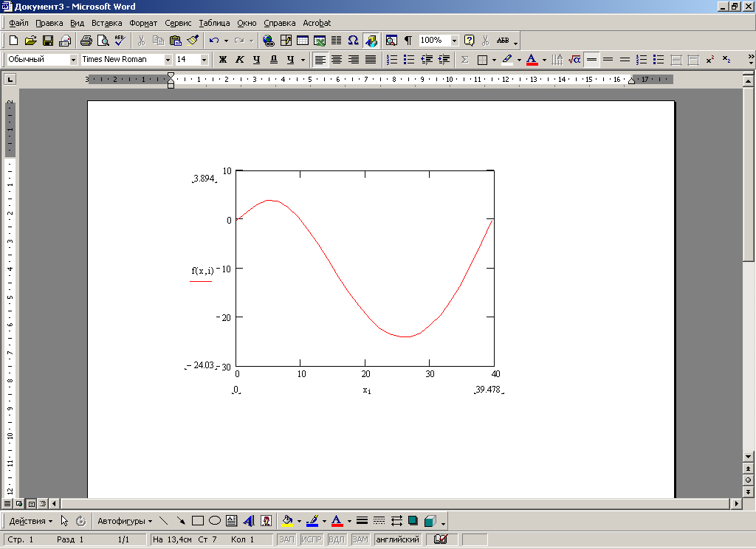Open the Формат menu
The height and width of the screenshot is (549, 756).
(143, 23)
